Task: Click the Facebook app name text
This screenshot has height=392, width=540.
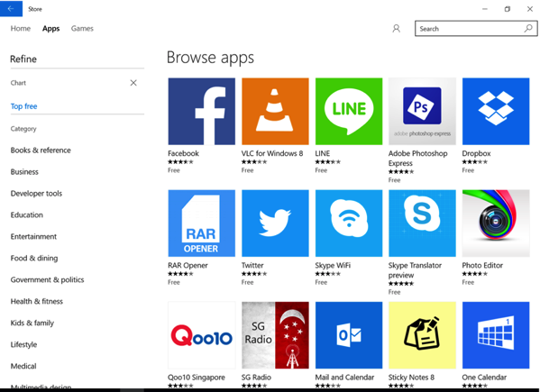Action: click(x=183, y=153)
